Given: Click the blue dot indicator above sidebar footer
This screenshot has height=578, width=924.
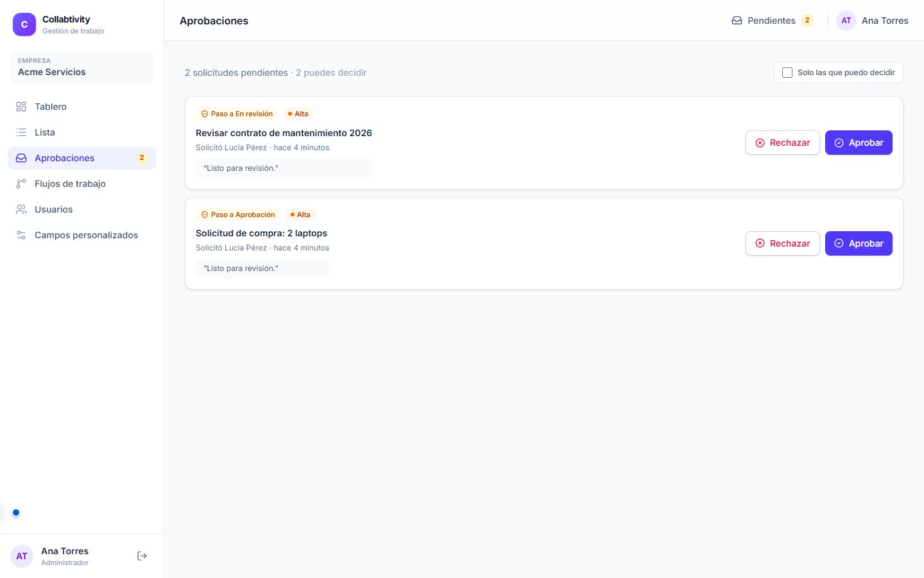Looking at the screenshot, I should (x=16, y=512).
